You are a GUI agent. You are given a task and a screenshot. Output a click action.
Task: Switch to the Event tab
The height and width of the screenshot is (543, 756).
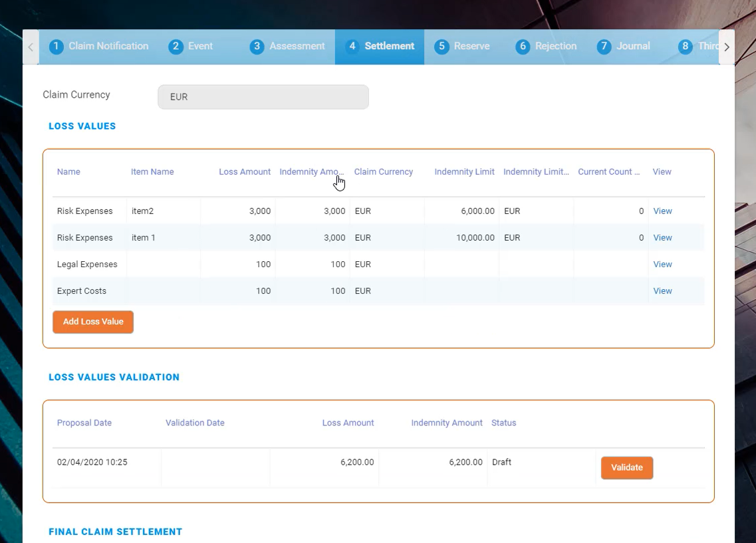(x=191, y=47)
